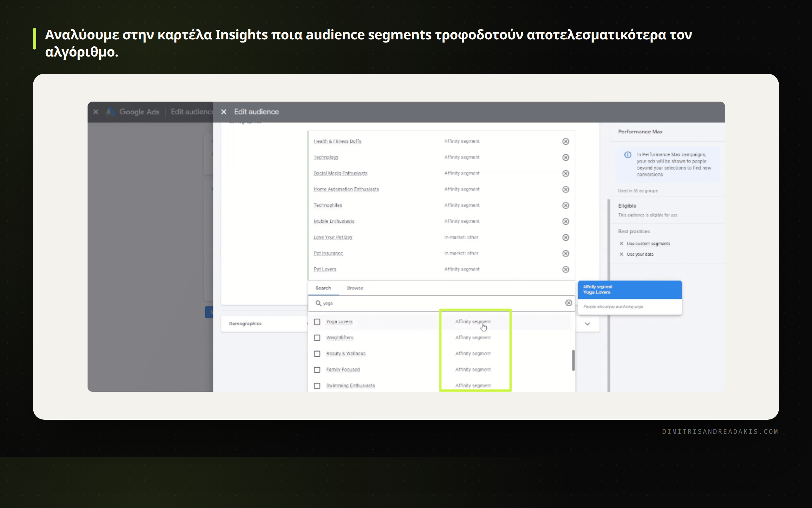Click the right panel scrollbar
Image resolution: width=812 pixels, height=508 pixels.
(x=609, y=295)
